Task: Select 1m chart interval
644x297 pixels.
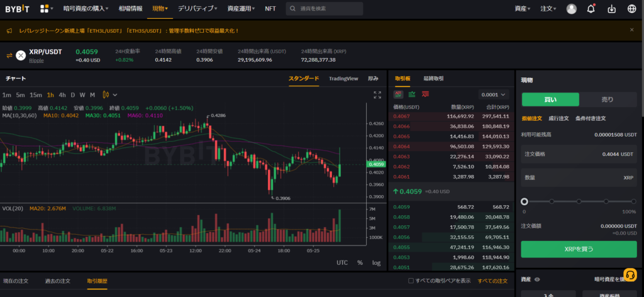Action: (6, 95)
